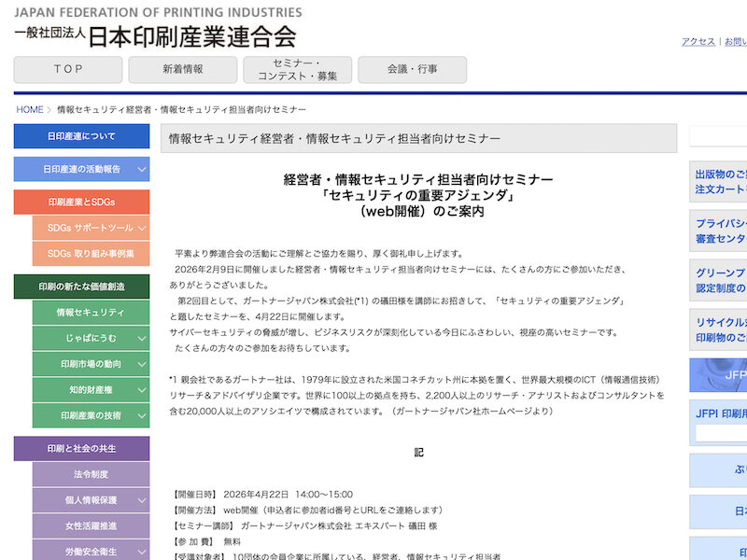Expand the 個人情報保護 chevron
This screenshot has height=560, width=747.
tap(142, 500)
